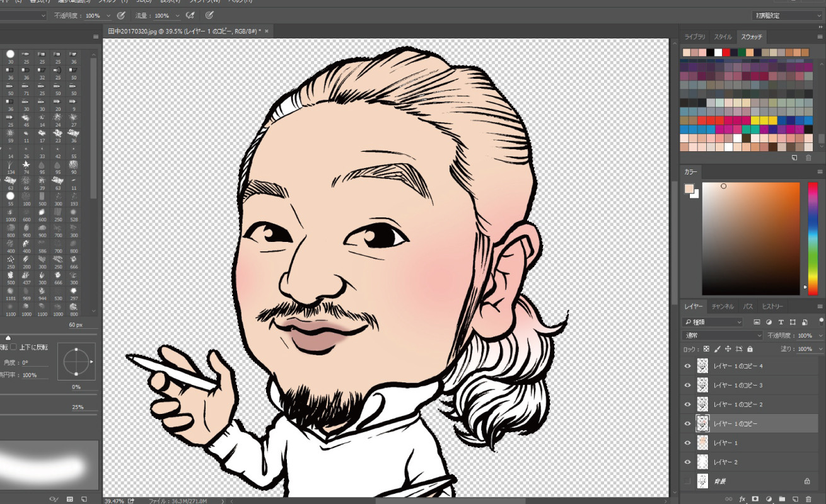Create new group folder icon
This screenshot has width=826, height=504.
click(x=782, y=499)
